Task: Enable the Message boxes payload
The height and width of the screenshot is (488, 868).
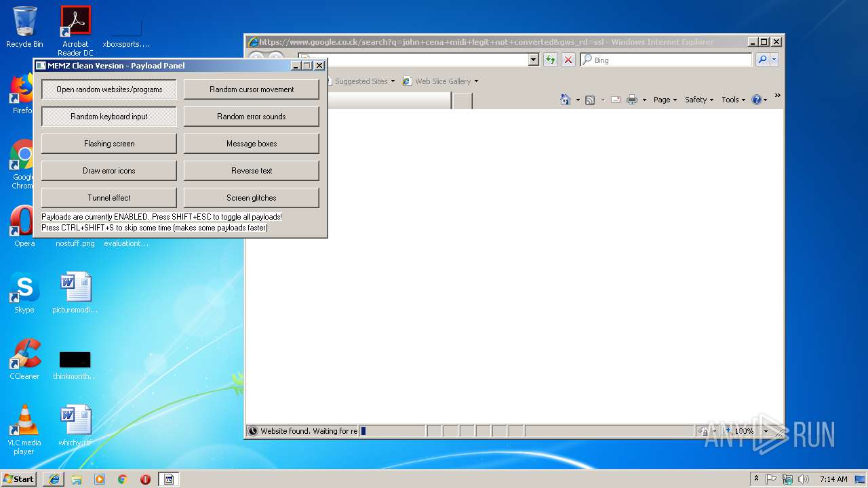Action: [252, 144]
